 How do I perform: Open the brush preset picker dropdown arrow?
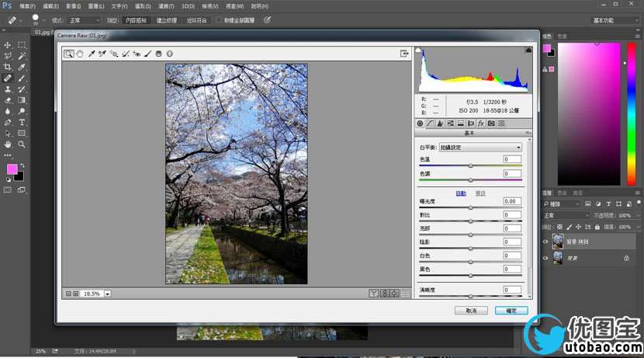[x=43, y=20]
